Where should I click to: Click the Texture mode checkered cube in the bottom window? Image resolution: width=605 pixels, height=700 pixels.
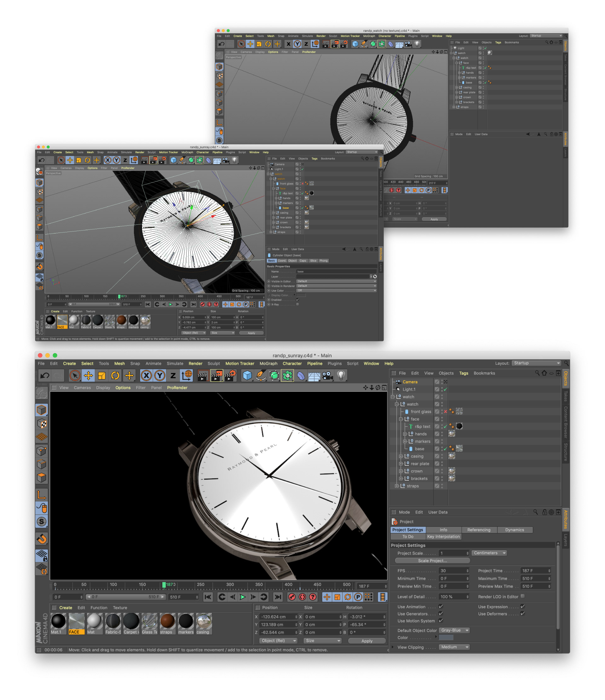(x=42, y=424)
